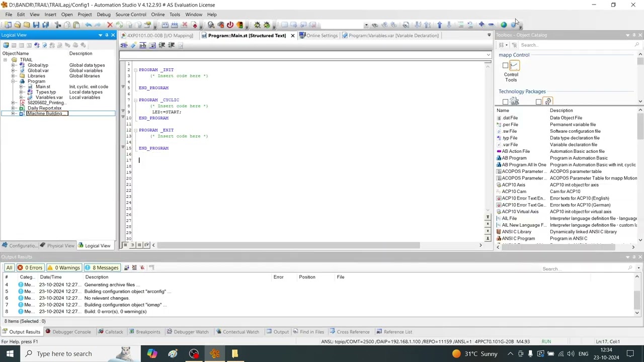Toggle the first Technology Packages checkbox
The height and width of the screenshot is (362, 644).
(505, 102)
